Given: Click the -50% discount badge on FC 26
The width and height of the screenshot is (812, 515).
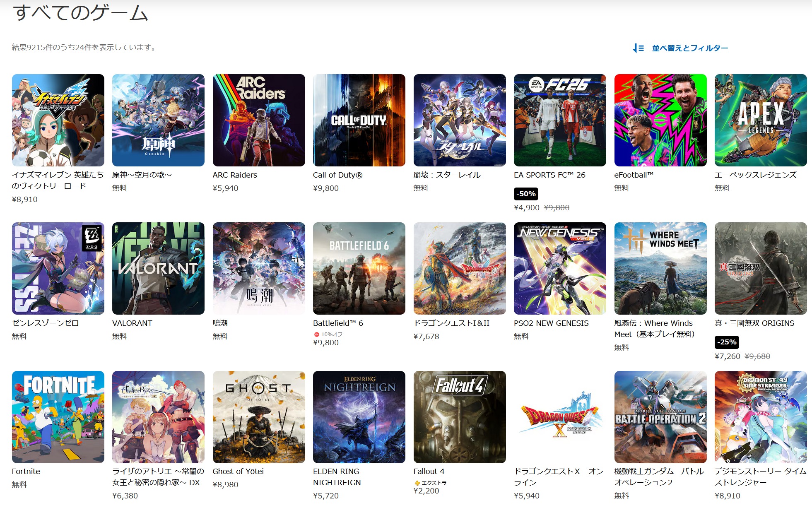Looking at the screenshot, I should [x=526, y=194].
